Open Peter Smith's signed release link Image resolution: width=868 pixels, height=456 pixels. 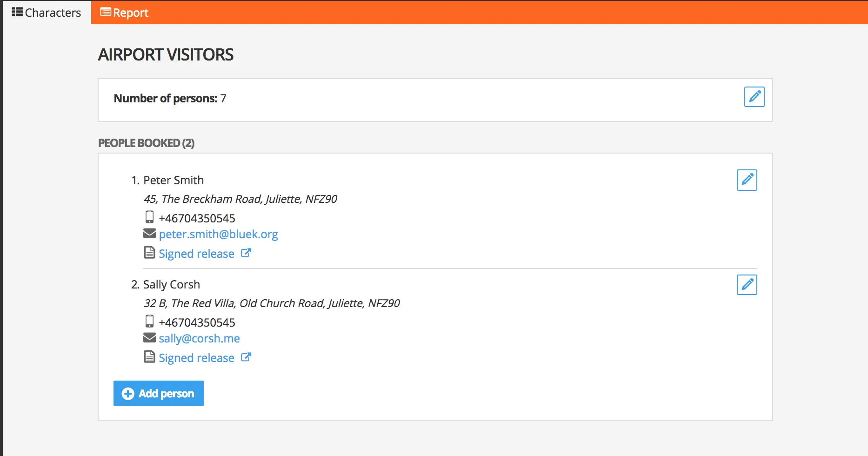coord(196,254)
